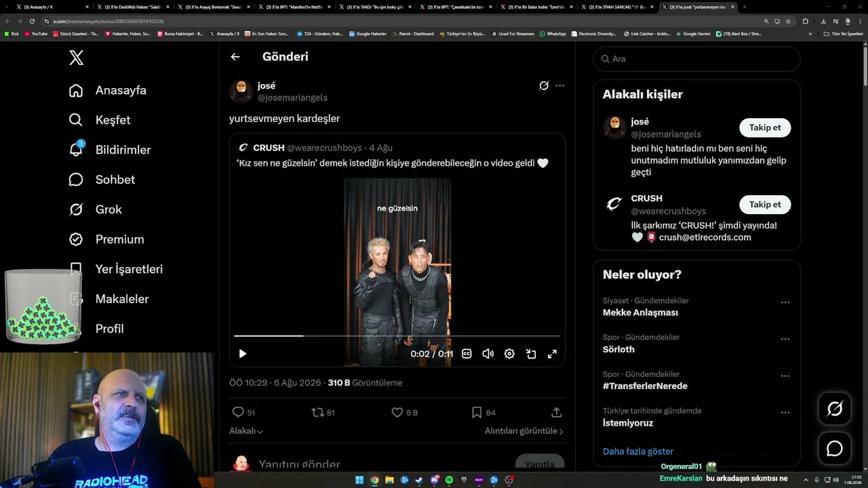Follow CRUSH with Takip et
868x488 pixels.
pyautogui.click(x=765, y=205)
